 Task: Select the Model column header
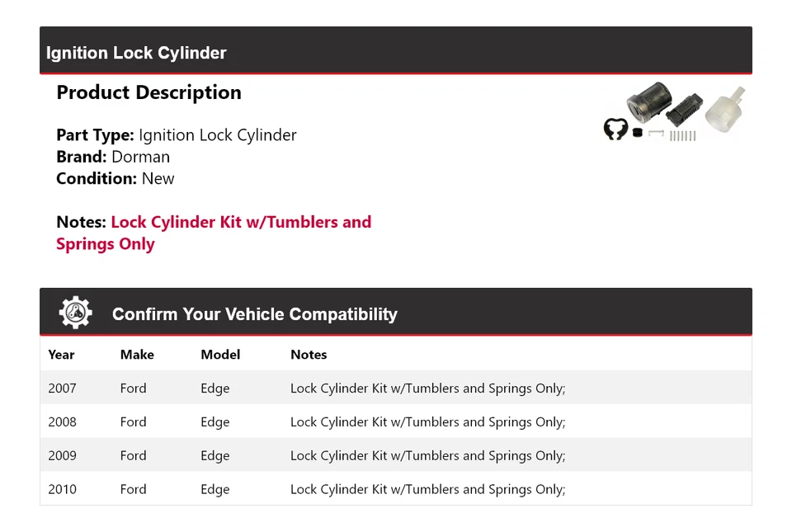pos(220,355)
